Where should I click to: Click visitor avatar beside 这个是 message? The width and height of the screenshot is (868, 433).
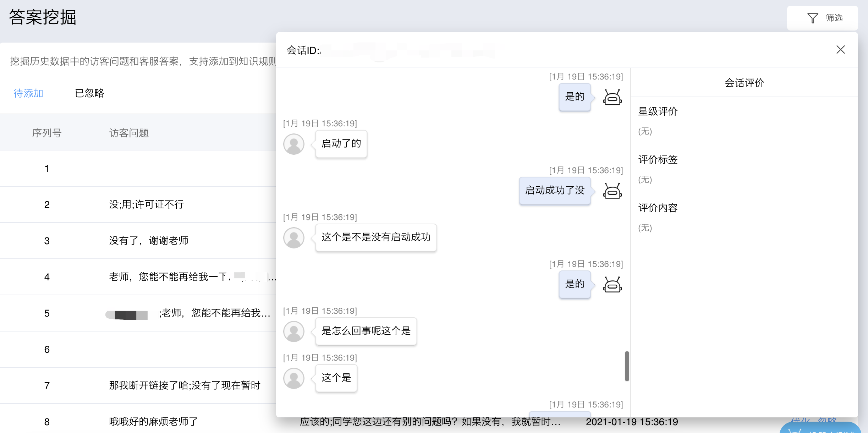click(294, 378)
